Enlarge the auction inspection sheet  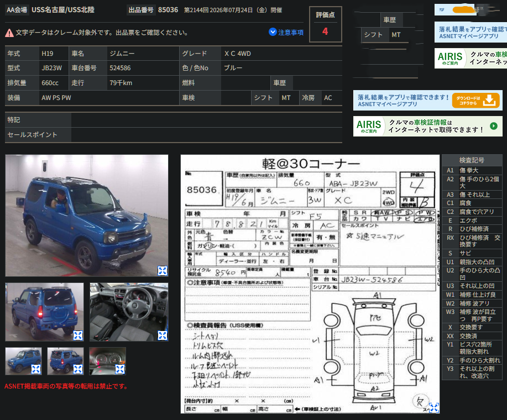(x=433, y=408)
